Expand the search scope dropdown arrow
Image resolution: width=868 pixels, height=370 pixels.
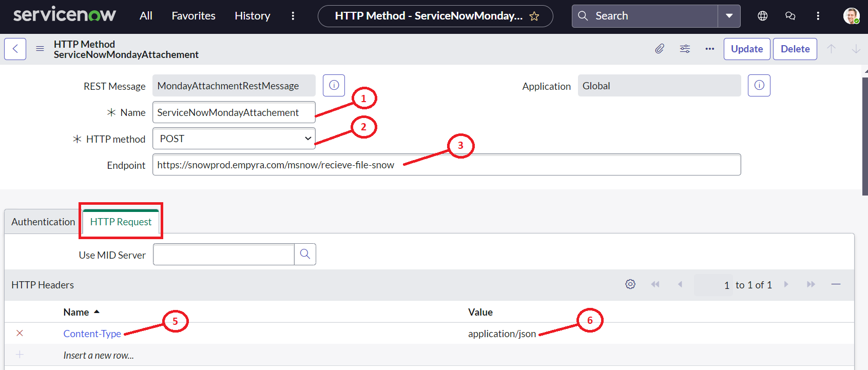[729, 16]
